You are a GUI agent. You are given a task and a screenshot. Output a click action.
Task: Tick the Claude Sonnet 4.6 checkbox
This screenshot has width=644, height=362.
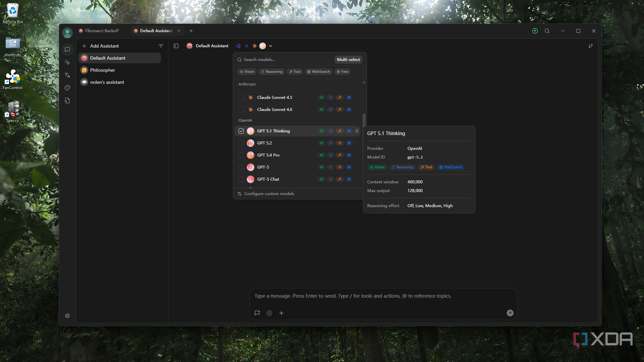coord(241,110)
